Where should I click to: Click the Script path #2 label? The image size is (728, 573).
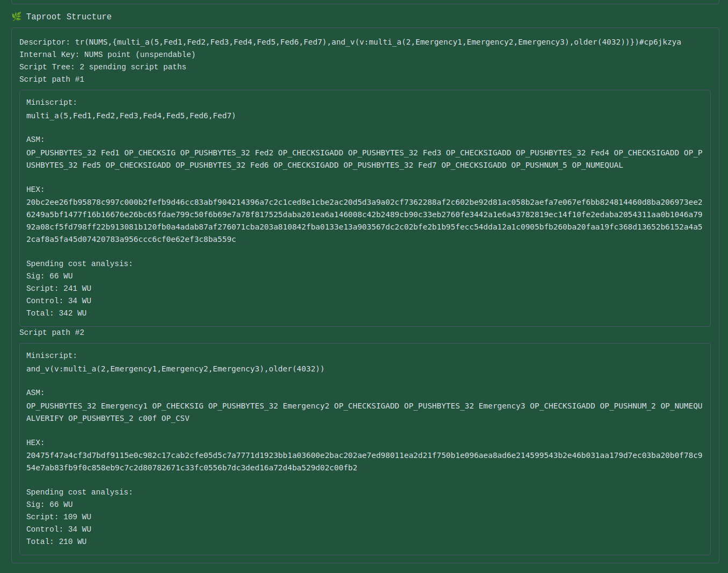tap(52, 332)
